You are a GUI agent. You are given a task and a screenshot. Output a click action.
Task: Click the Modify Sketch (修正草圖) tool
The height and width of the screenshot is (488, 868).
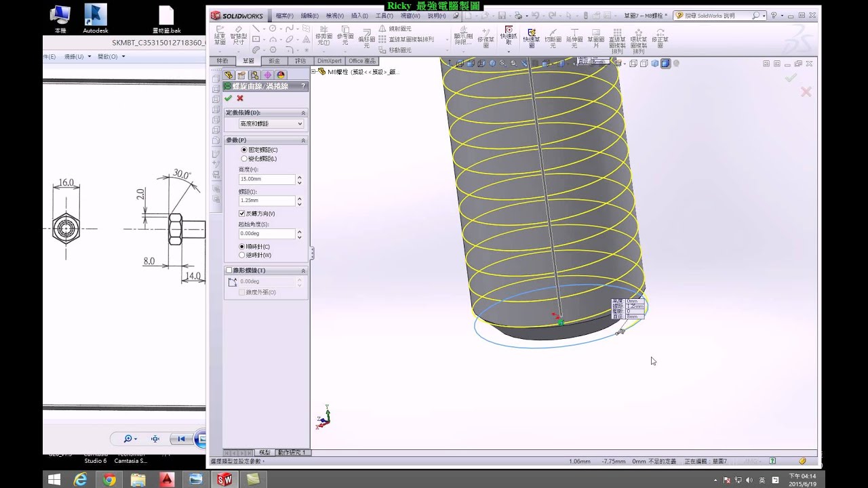[660, 37]
